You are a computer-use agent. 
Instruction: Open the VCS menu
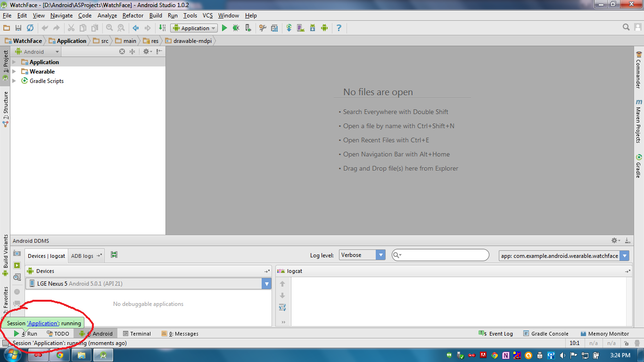208,16
